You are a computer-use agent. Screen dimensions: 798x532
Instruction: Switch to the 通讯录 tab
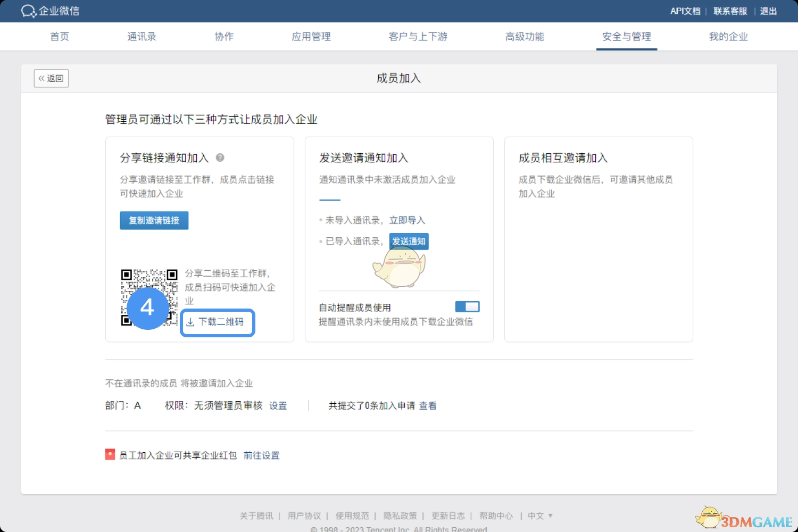click(142, 37)
